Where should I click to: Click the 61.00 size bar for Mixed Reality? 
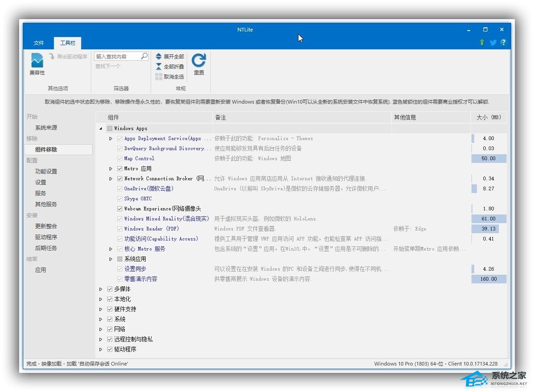coord(489,219)
